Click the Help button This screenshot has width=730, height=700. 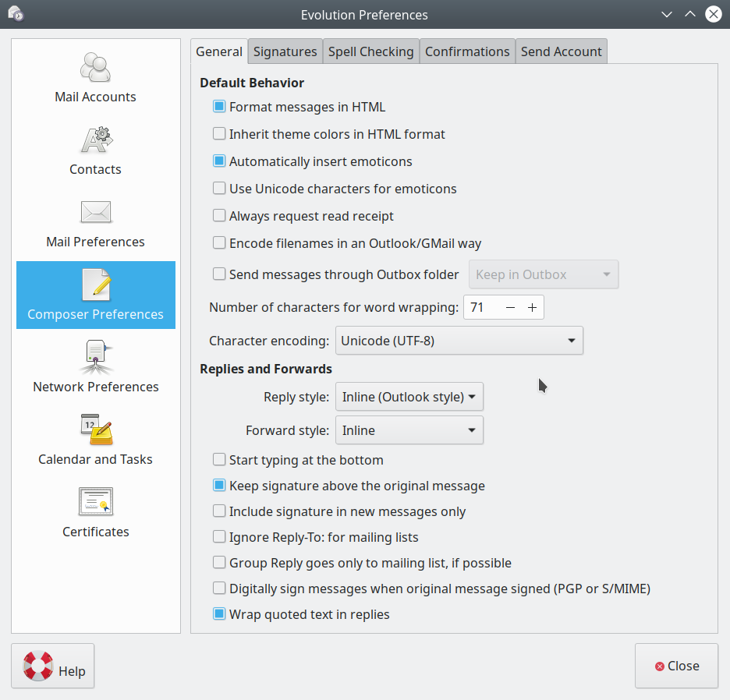53,666
